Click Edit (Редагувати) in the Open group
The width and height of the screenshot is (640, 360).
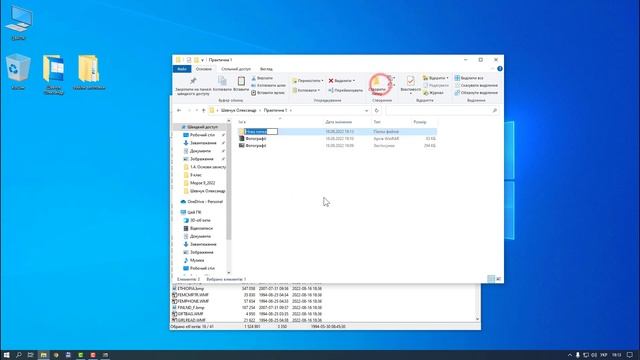pyautogui.click(x=436, y=85)
